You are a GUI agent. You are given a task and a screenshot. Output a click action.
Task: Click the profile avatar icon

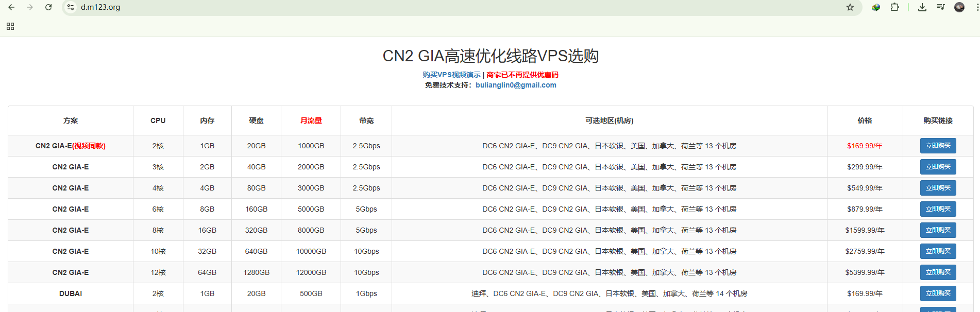tap(959, 7)
